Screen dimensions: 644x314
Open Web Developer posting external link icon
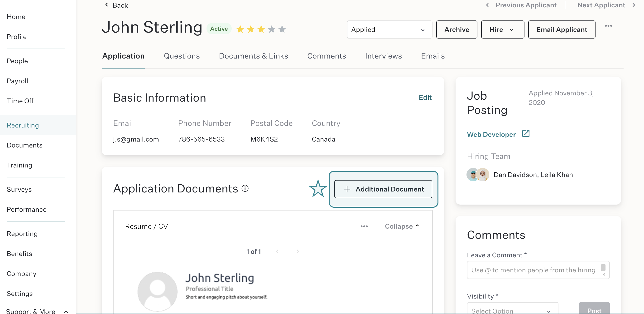[526, 134]
